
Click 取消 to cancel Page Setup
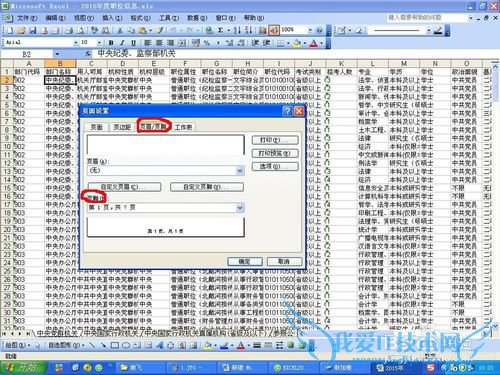click(x=284, y=262)
